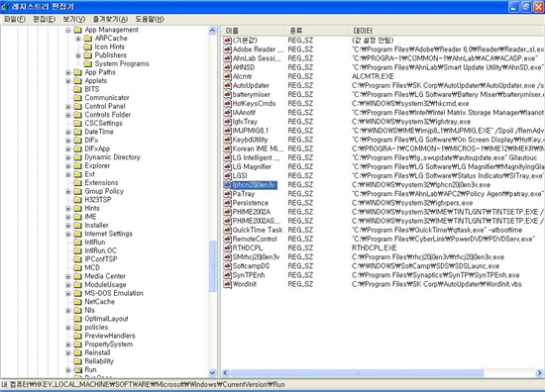Sort by the 종류 column header
545x392 pixels.
tap(316, 31)
